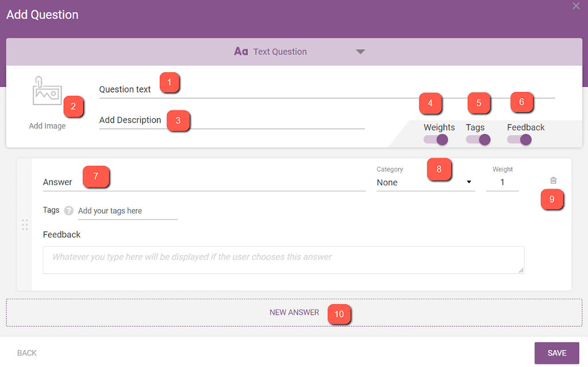
Task: Click the Feedback text area
Action: coord(283,260)
